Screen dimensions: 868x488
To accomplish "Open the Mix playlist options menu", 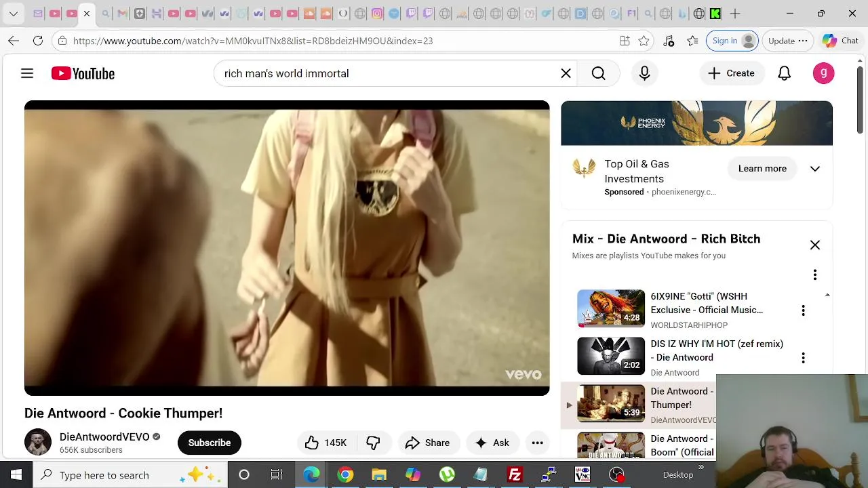I will coord(815,274).
